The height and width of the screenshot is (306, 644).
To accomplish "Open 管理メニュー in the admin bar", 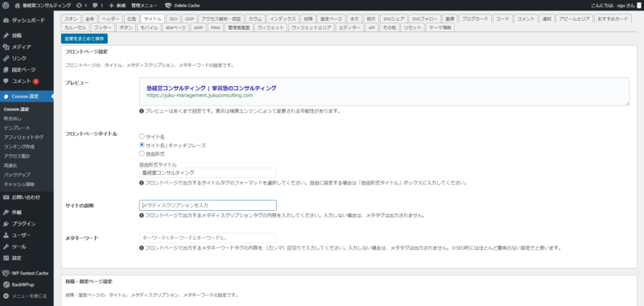I will [144, 6].
